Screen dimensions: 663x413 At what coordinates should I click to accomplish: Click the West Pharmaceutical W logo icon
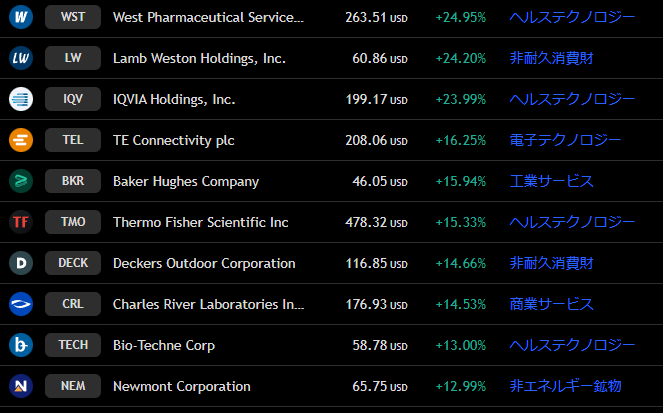[x=21, y=17]
